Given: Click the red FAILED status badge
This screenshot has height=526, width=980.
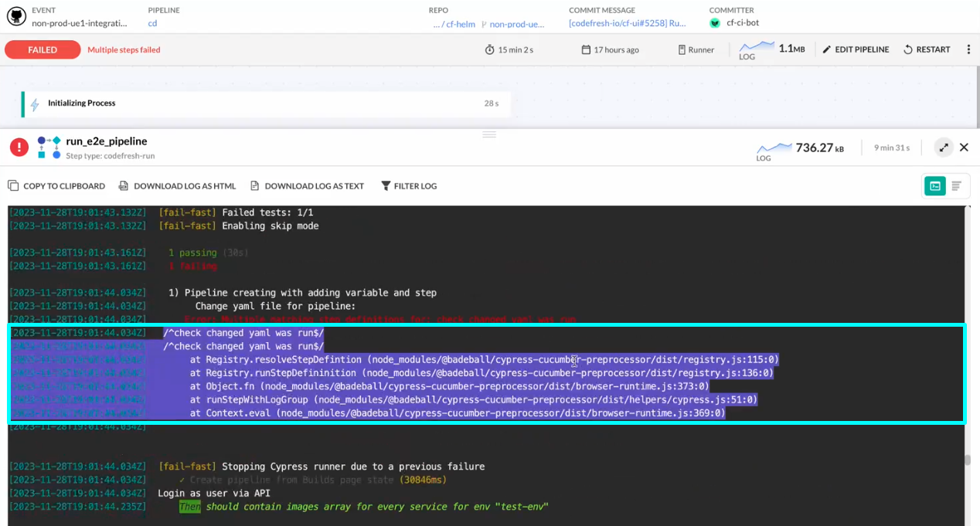Looking at the screenshot, I should pos(43,49).
